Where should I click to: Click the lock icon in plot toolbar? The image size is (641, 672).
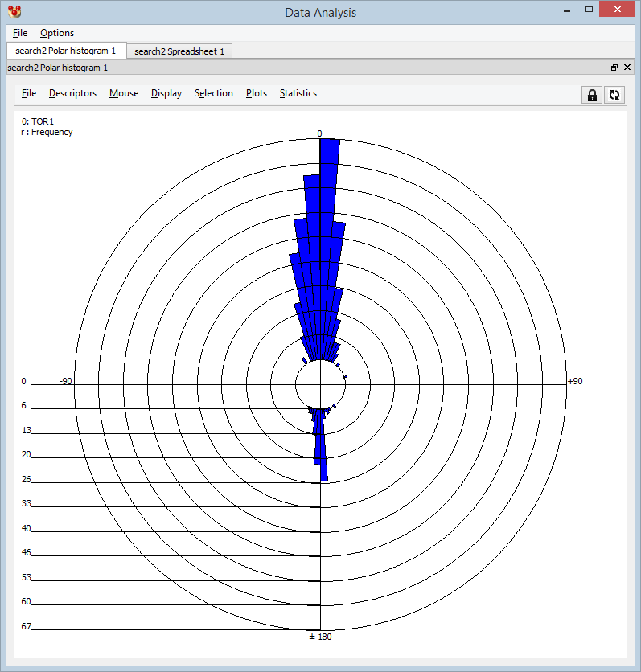pyautogui.click(x=592, y=95)
